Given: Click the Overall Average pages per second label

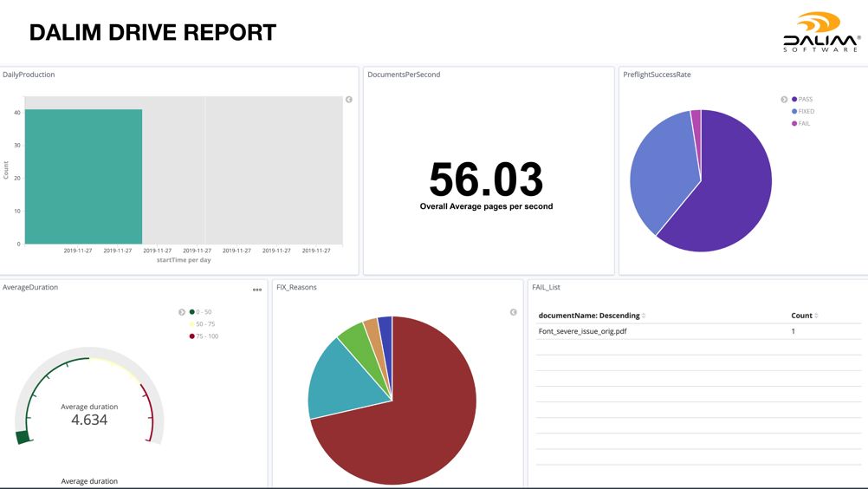Looking at the screenshot, I should point(486,206).
